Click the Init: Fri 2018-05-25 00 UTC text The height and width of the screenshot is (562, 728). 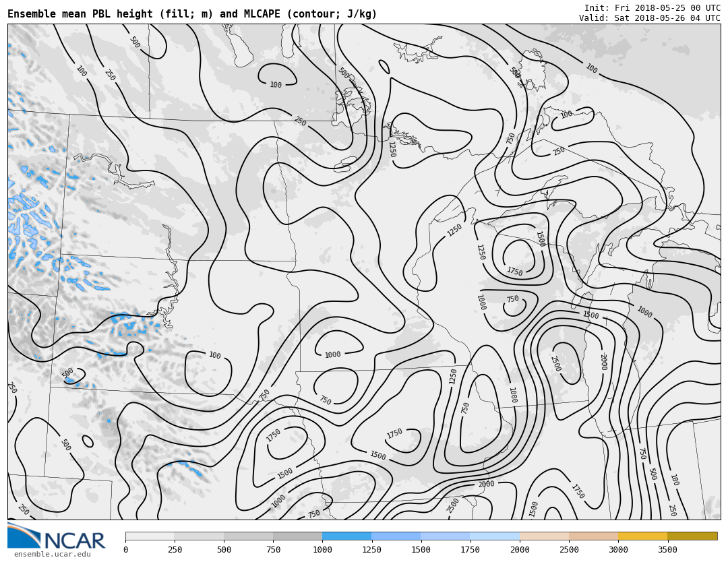click(653, 8)
